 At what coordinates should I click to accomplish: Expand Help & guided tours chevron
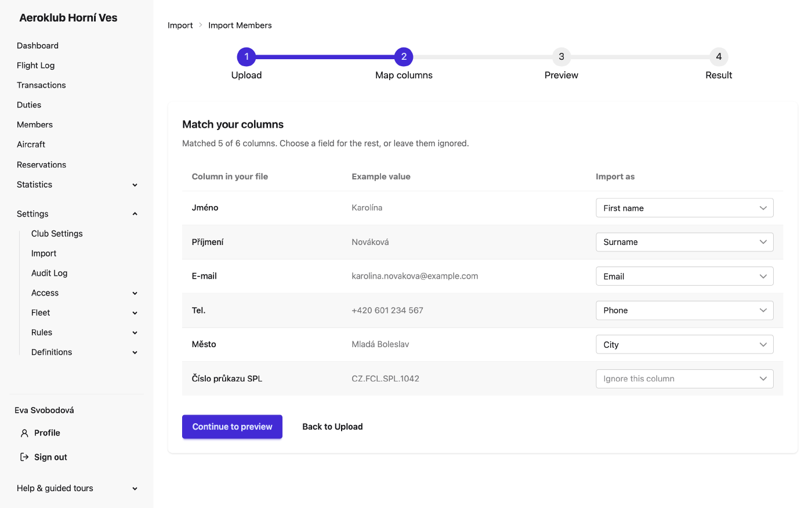(x=135, y=488)
